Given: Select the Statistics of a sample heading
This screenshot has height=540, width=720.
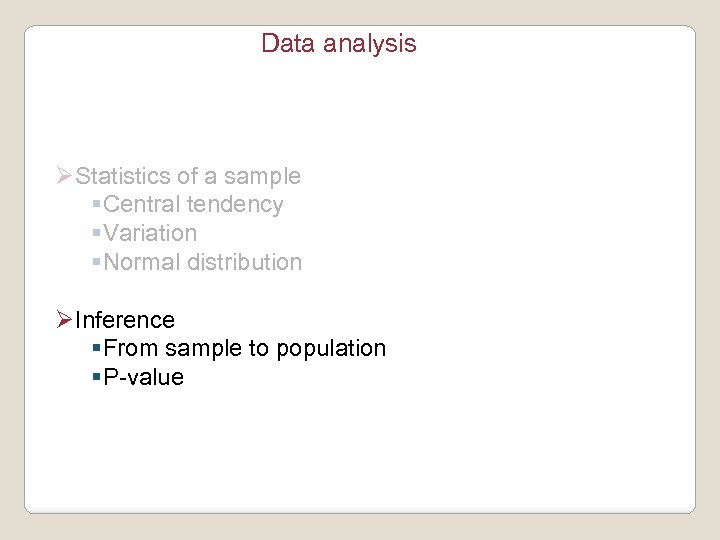Looking at the screenshot, I should pos(188,177).
